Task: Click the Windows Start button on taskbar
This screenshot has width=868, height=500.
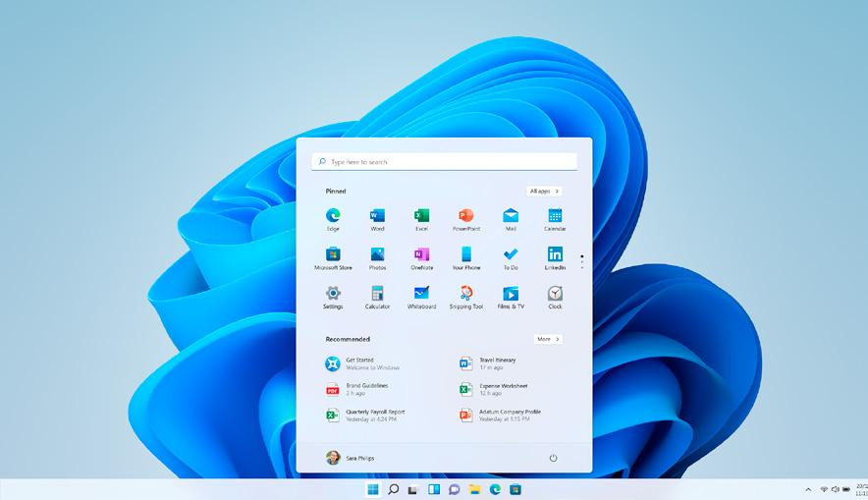Action: pos(373,489)
